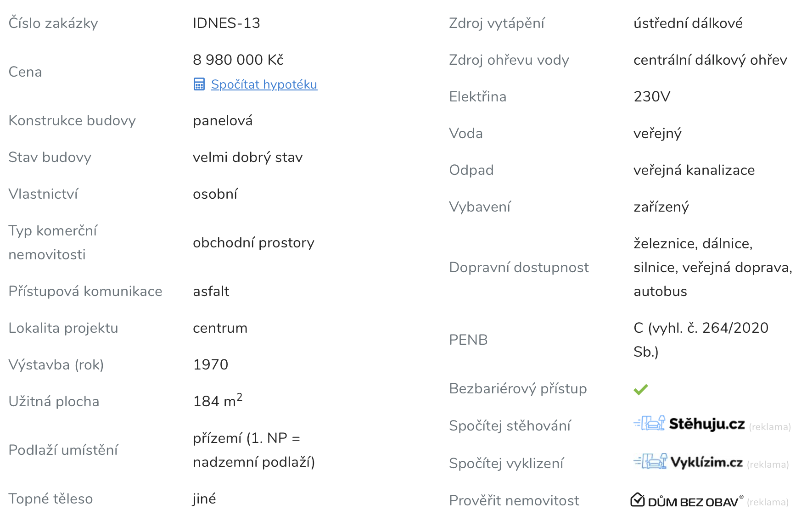
Task: Click the Spočítej stěhování label
Action: 510,426
